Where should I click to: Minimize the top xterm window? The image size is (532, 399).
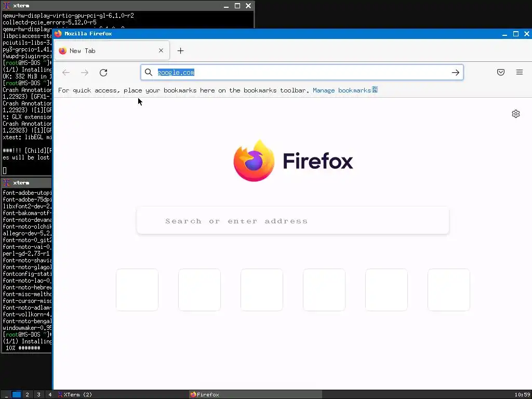click(x=227, y=6)
